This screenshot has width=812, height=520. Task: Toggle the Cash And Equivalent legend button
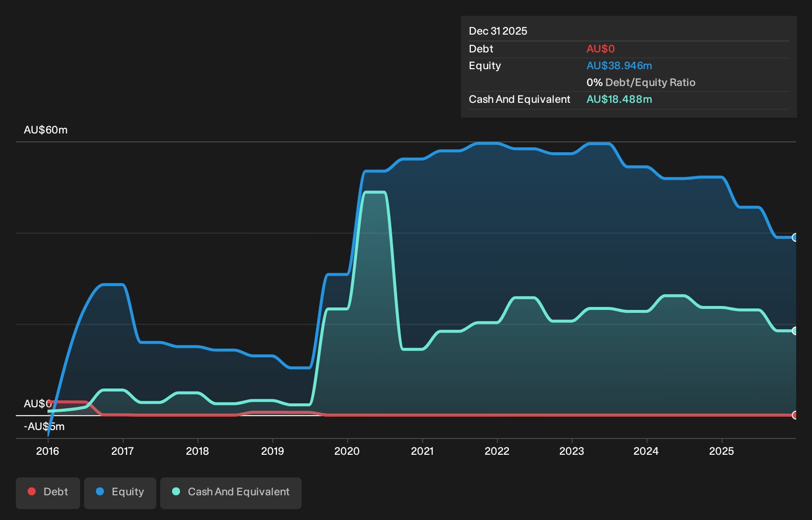pos(231,493)
